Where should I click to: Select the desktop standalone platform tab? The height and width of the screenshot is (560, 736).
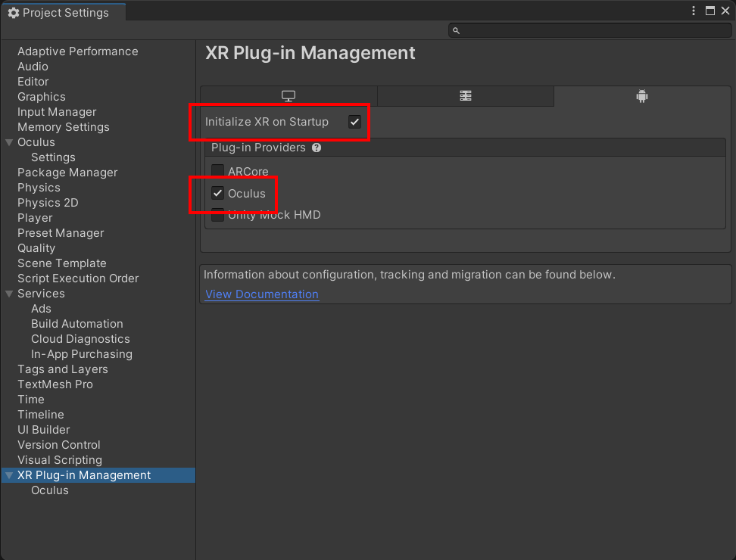[x=288, y=96]
